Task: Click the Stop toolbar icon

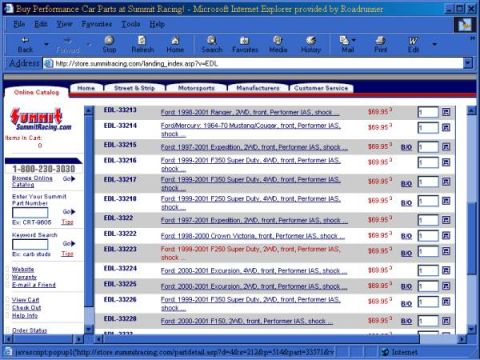Action: (109, 45)
